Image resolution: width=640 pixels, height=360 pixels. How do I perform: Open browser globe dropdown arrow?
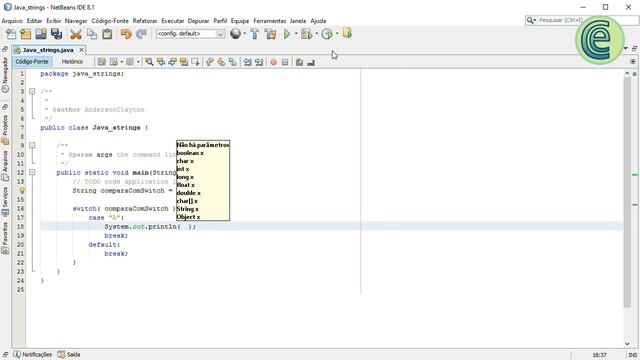pos(244,34)
